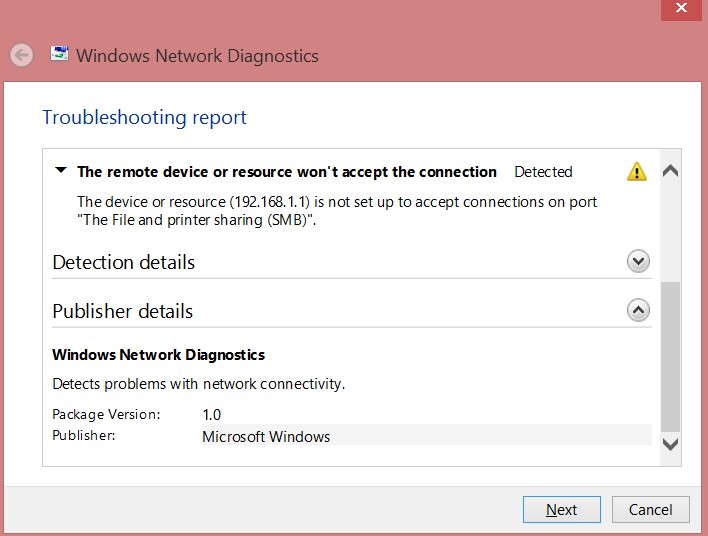Click the issue title about remote device
The width and height of the screenshot is (708, 536).
tap(287, 172)
